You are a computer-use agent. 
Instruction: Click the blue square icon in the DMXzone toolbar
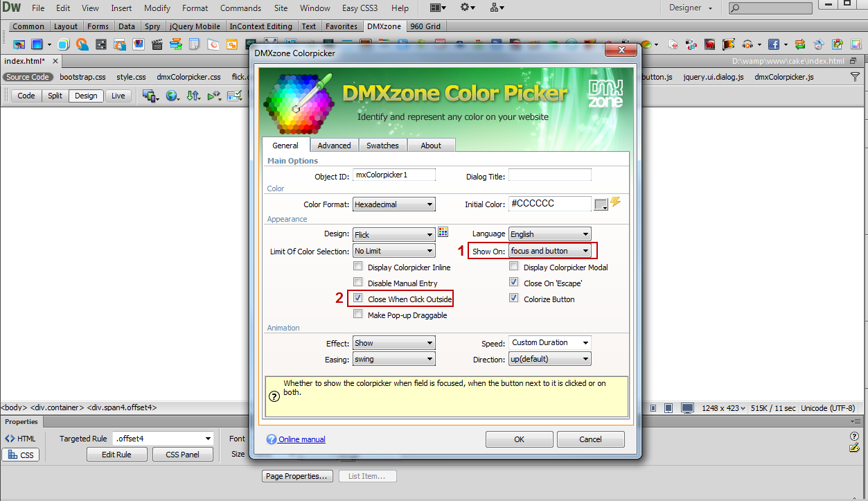[x=37, y=44]
